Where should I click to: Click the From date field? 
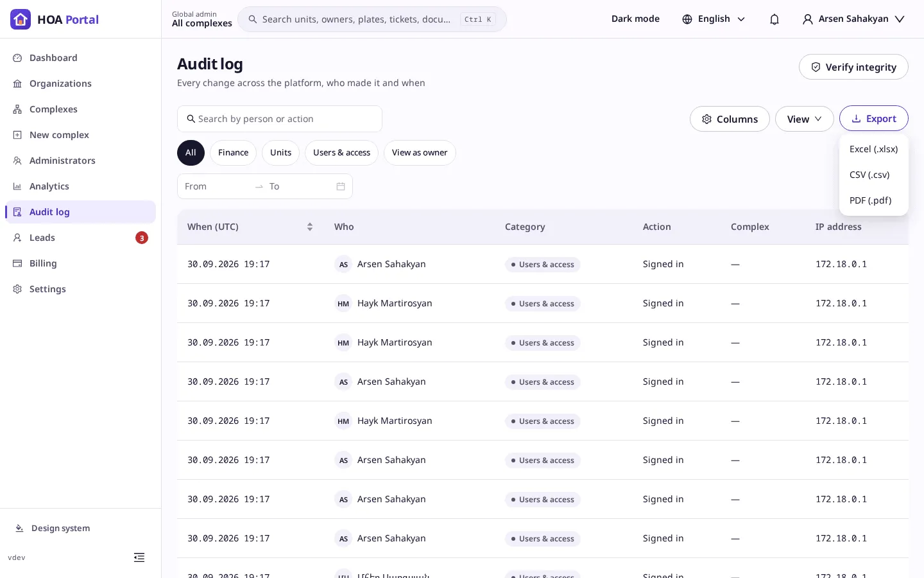pyautogui.click(x=216, y=186)
